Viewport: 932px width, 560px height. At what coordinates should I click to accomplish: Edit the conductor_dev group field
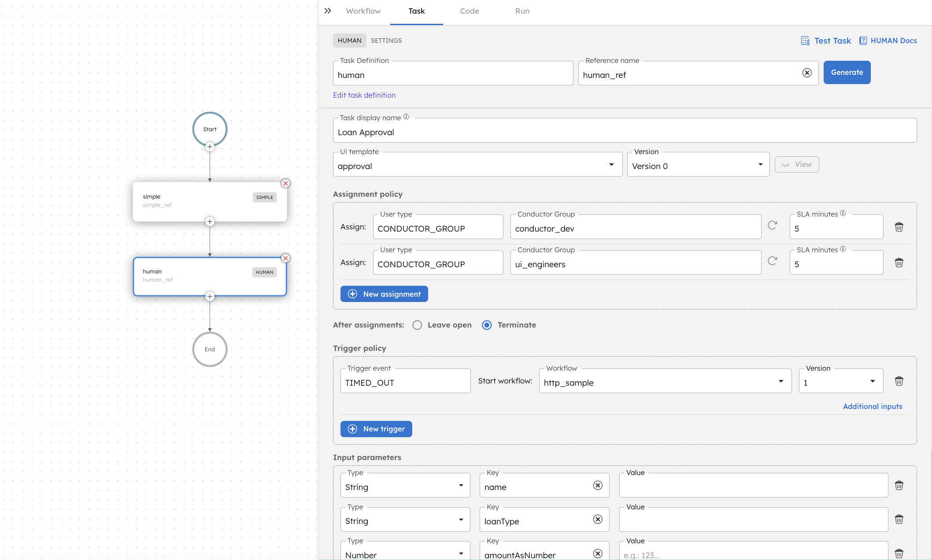pos(636,227)
